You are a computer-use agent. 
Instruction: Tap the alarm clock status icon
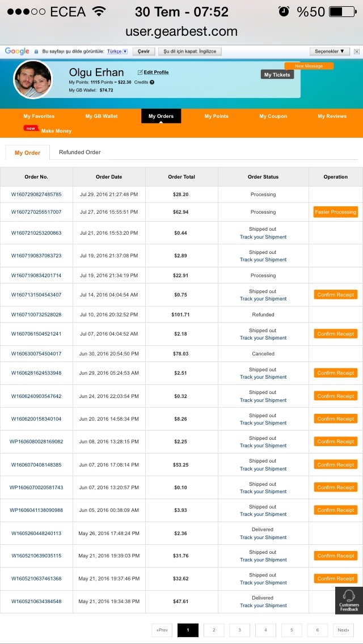[284, 11]
